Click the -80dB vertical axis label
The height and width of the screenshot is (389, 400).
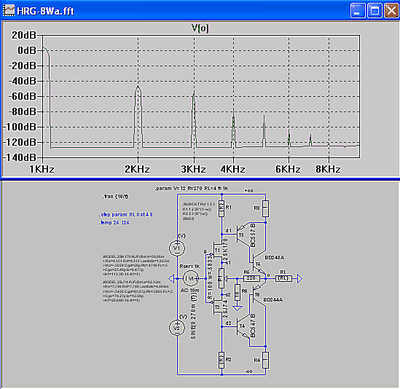tap(22, 112)
